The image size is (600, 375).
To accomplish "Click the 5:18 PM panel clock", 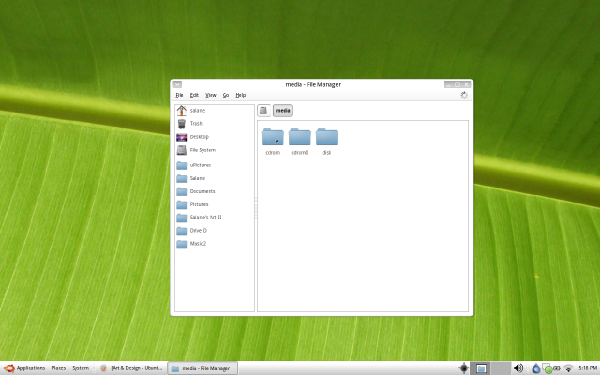I will pos(587,368).
